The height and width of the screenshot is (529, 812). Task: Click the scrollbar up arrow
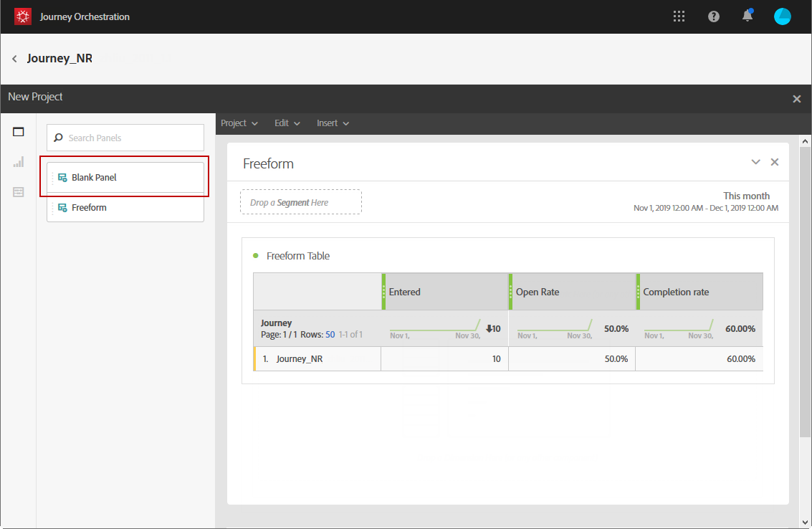[805, 141]
